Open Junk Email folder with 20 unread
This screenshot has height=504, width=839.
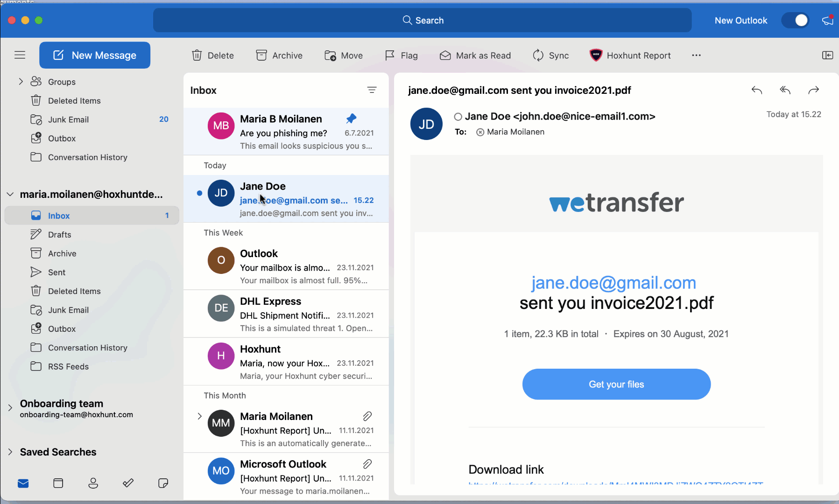[x=92, y=119]
